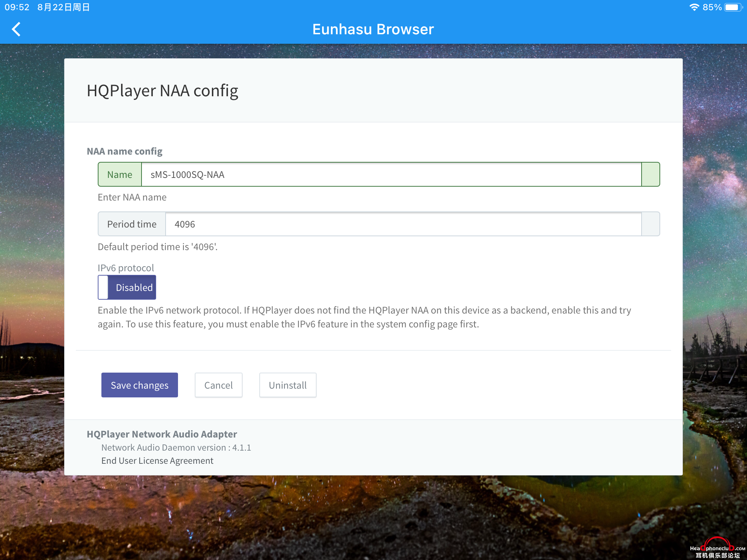Image resolution: width=747 pixels, height=560 pixels.
Task: Click Save changes button
Action: [139, 385]
